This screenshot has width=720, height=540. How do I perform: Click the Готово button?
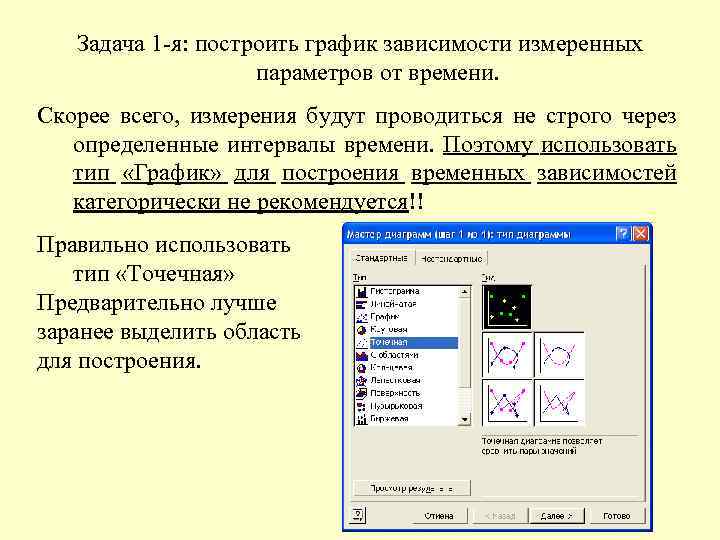pyautogui.click(x=616, y=516)
